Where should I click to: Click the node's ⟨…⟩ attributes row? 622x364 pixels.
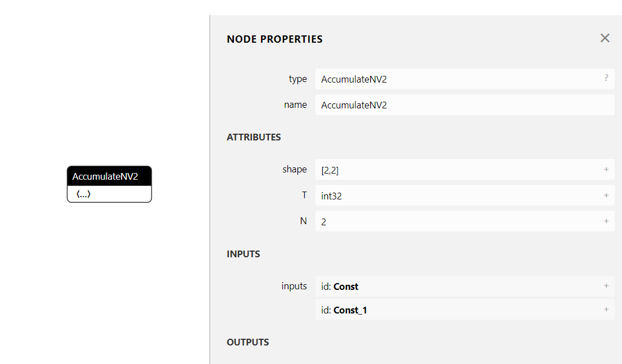tap(84, 194)
